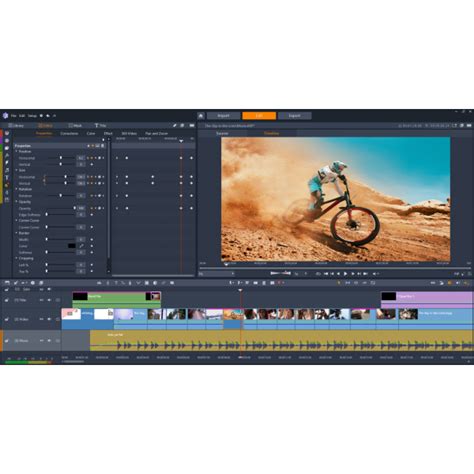Image resolution: width=474 pixels, height=474 pixels.
Task: Open the music note category in left sidebar
Action: pos(7,170)
